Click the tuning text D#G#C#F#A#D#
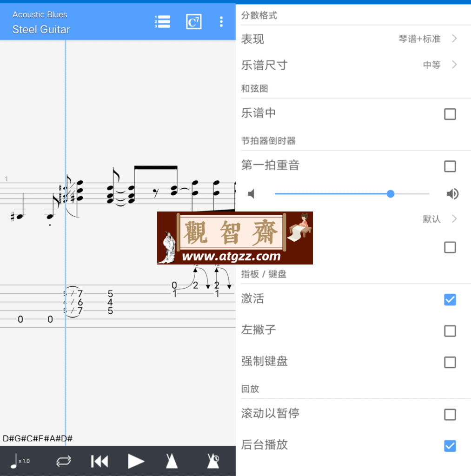Image resolution: width=471 pixels, height=476 pixels. 38,438
